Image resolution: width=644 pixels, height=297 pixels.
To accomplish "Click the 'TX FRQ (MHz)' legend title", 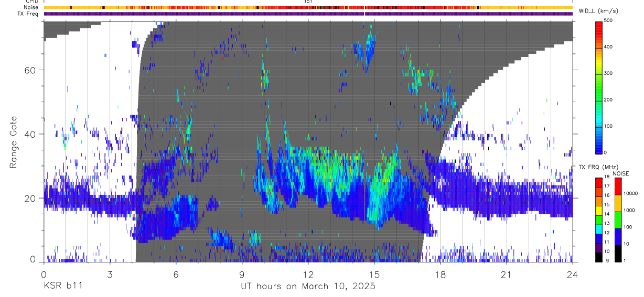I will [x=599, y=167].
